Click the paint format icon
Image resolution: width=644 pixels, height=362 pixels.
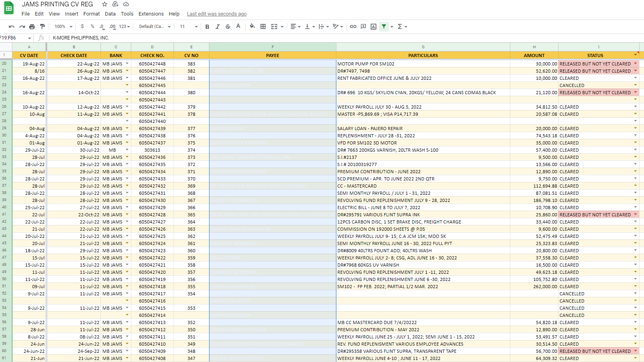click(42, 27)
